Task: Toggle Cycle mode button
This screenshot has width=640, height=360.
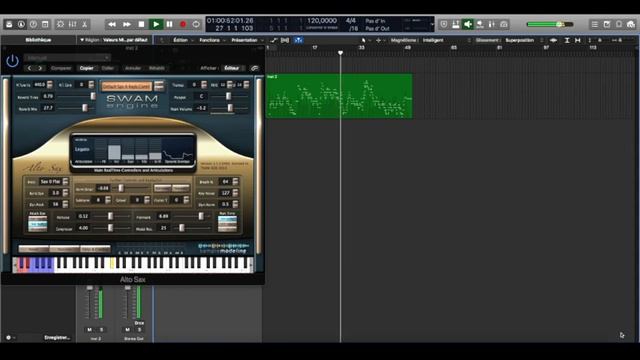Action: (x=196, y=24)
